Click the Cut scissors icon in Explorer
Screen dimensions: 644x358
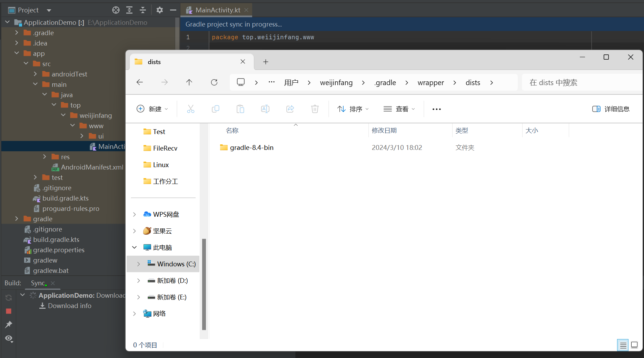coord(191,109)
